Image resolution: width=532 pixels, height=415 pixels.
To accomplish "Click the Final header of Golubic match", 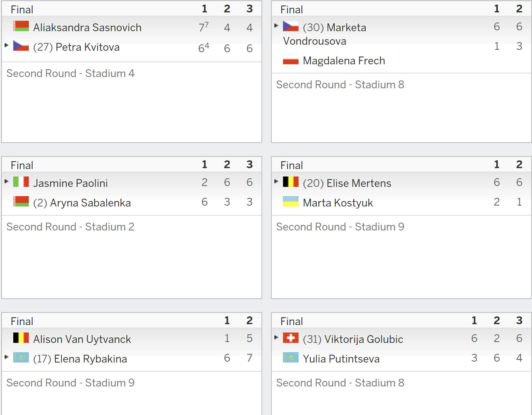I will coord(292,321).
